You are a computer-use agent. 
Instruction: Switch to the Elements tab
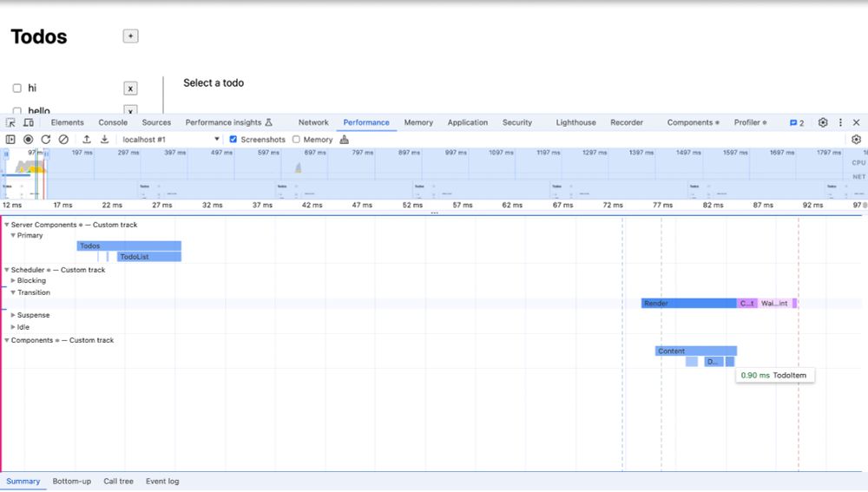67,123
